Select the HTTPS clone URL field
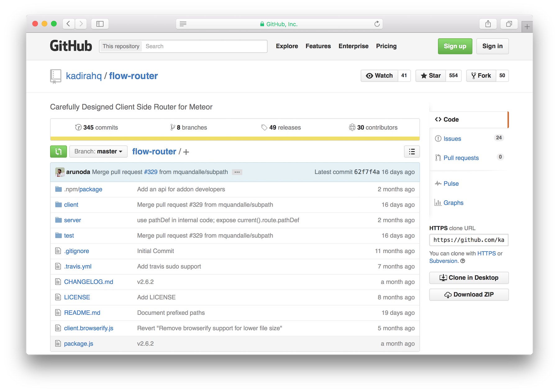Image resolution: width=559 pixels, height=392 pixels. coord(468,240)
